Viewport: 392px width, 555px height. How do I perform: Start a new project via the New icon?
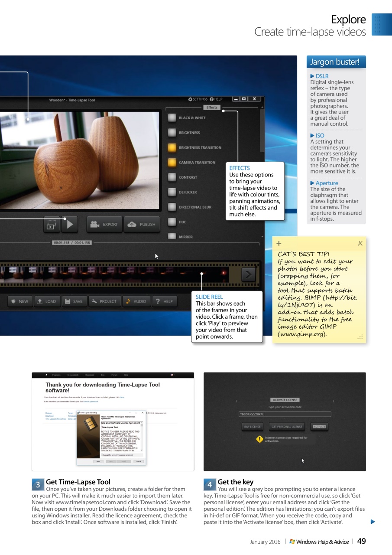click(13, 301)
